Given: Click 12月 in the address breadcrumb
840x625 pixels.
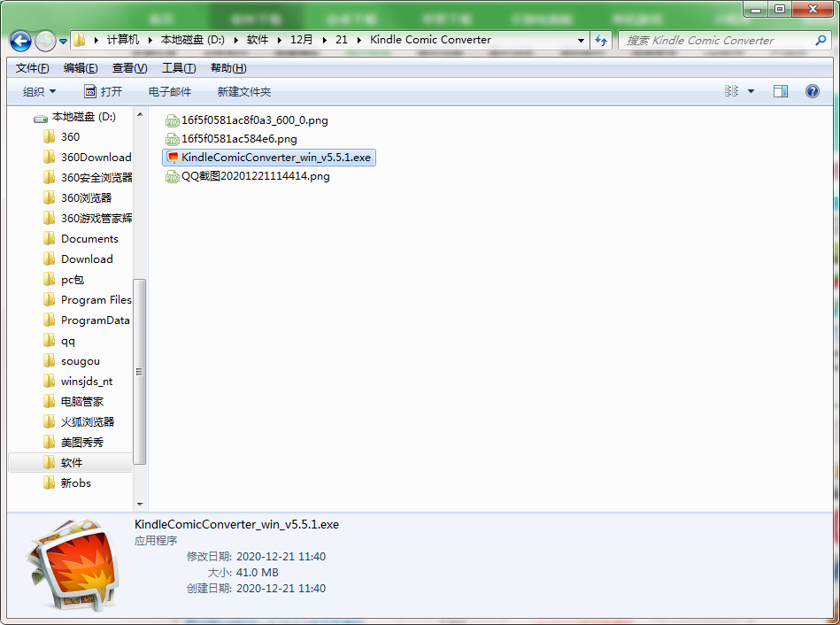Looking at the screenshot, I should pyautogui.click(x=301, y=40).
